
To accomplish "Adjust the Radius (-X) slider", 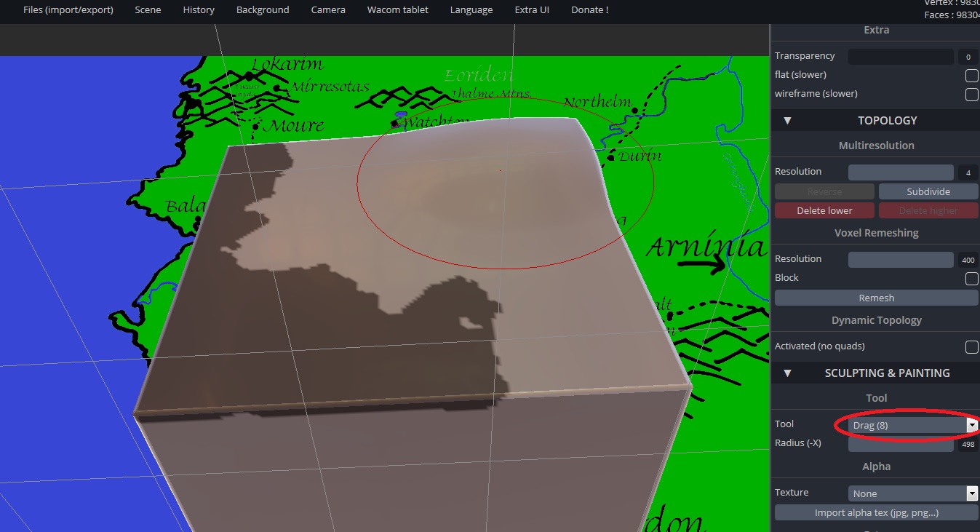I will [901, 444].
